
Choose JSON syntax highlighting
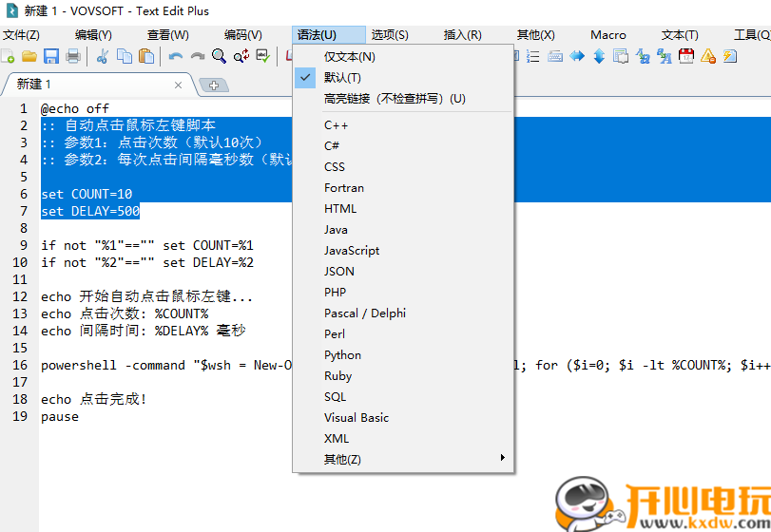(403, 271)
